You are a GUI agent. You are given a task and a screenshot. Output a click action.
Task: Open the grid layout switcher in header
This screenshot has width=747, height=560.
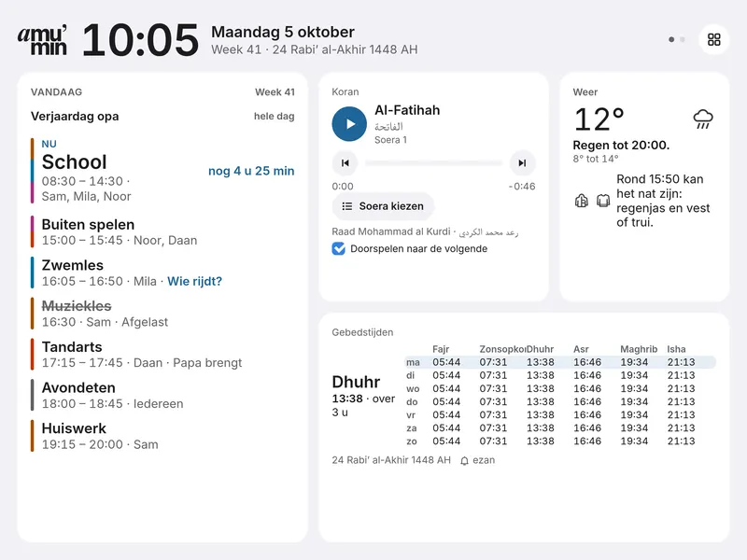coord(713,39)
